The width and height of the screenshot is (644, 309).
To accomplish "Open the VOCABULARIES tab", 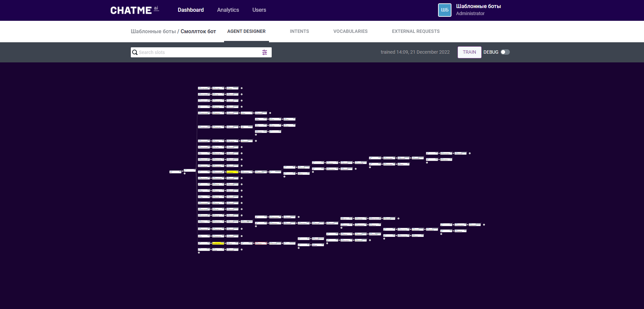I will click(x=350, y=31).
